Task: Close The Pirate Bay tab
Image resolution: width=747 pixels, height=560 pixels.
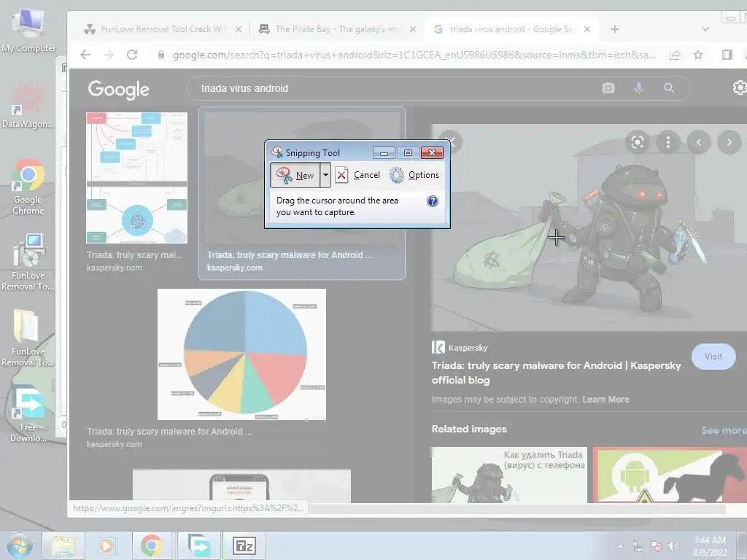Action: [413, 29]
